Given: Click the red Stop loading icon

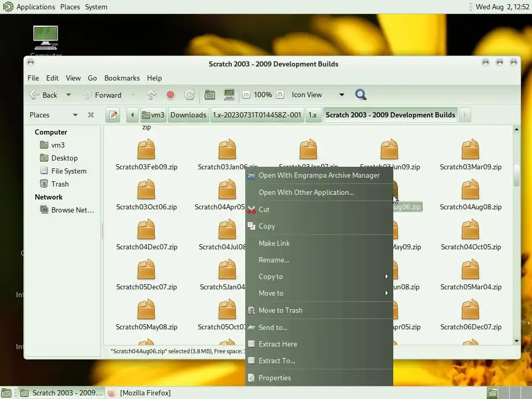Looking at the screenshot, I should pyautogui.click(x=170, y=95).
